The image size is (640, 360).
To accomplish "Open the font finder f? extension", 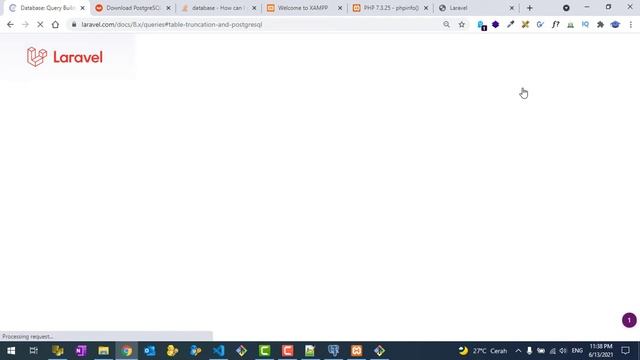I will tap(556, 24).
